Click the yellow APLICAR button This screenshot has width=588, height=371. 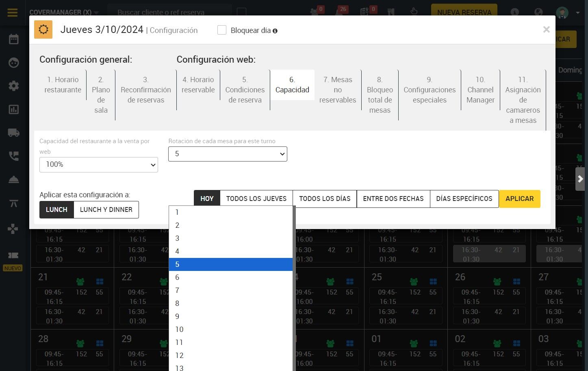(x=520, y=199)
